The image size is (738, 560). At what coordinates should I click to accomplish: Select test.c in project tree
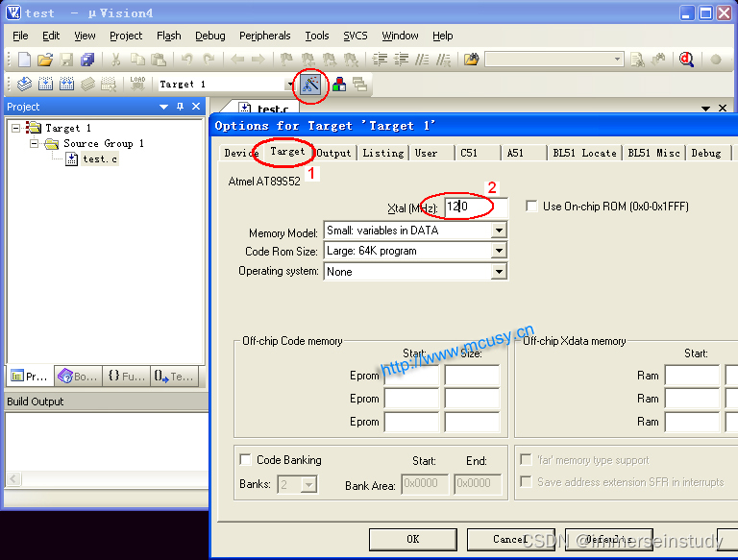tap(100, 159)
